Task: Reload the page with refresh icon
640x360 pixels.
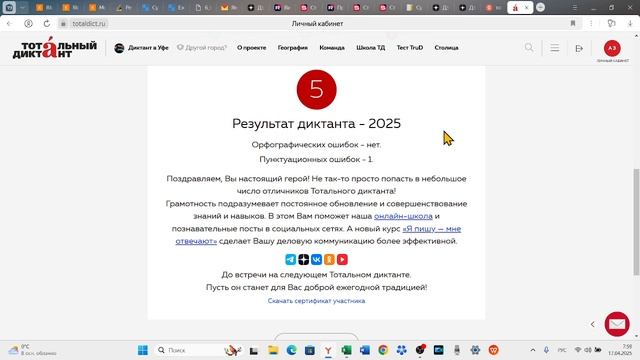Action: tap(47, 24)
